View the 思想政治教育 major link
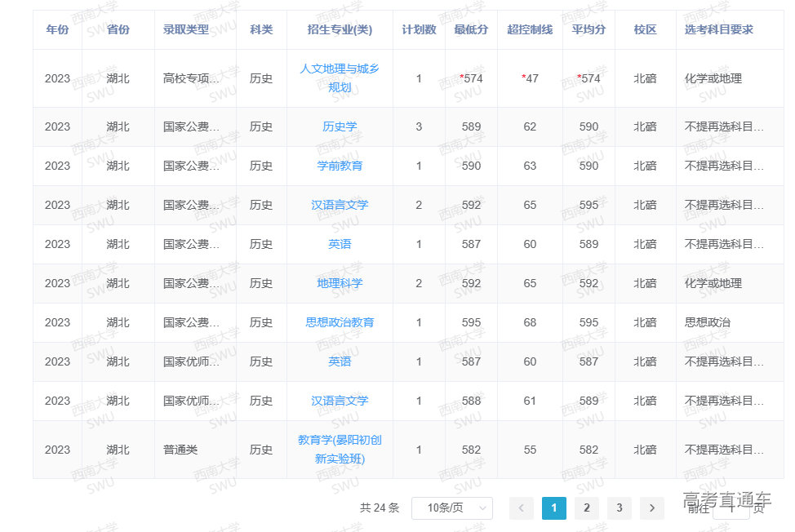Screen dimensions: 795x532 (340, 322)
